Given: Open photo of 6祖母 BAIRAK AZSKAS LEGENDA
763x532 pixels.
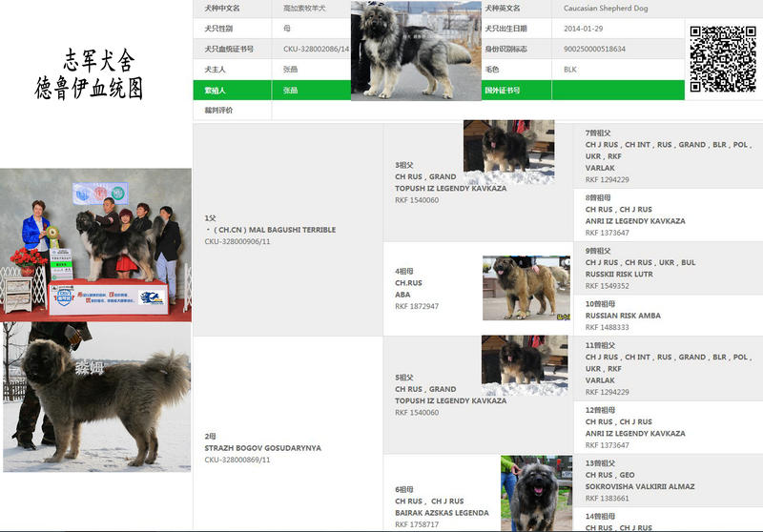Looking at the screenshot, I should point(536,493).
